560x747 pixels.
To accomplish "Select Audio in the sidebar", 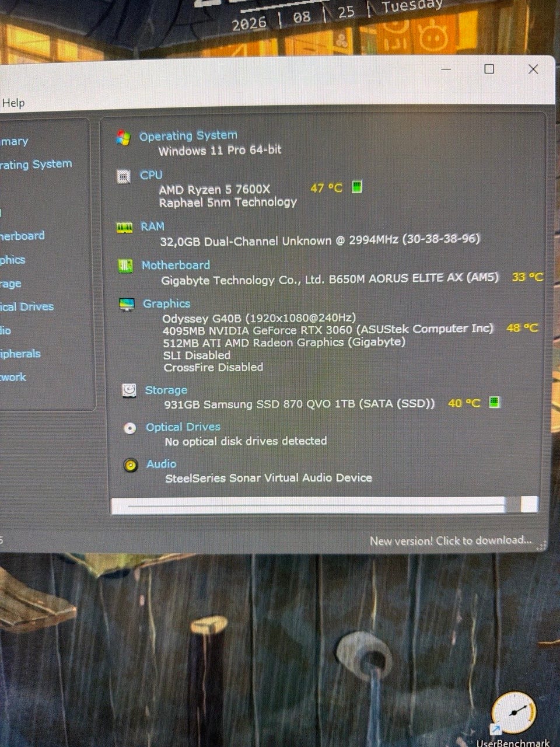I will 5,330.
